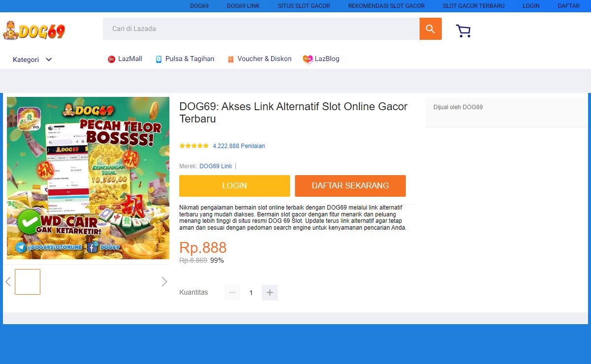
Task: Decrease quantity with minus button
Action: 232,293
